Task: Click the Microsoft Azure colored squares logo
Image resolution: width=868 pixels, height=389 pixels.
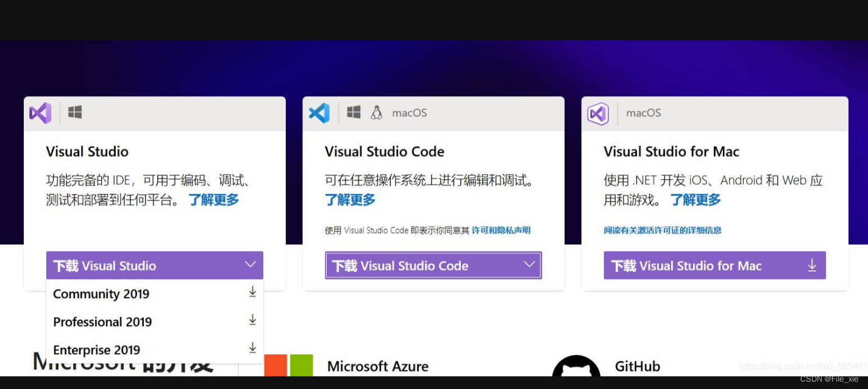Action: point(288,365)
